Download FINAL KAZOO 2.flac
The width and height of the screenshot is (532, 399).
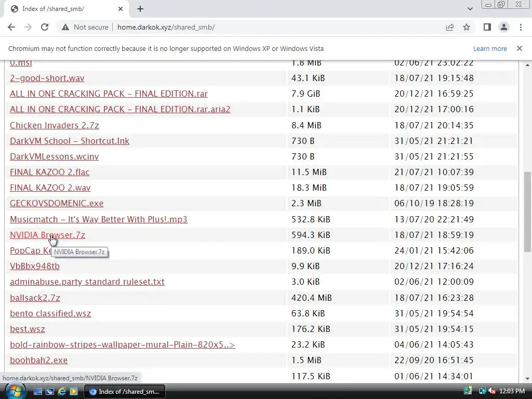[49, 172]
